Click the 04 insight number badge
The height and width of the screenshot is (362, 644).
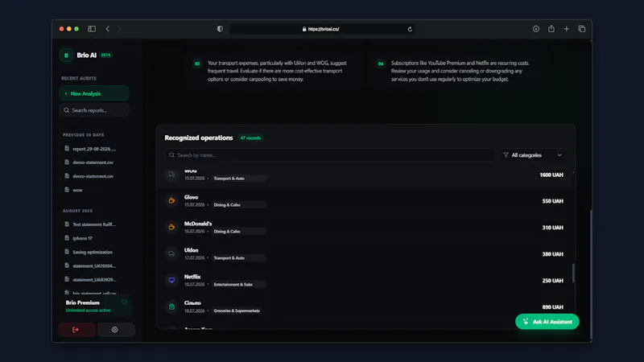(x=381, y=64)
